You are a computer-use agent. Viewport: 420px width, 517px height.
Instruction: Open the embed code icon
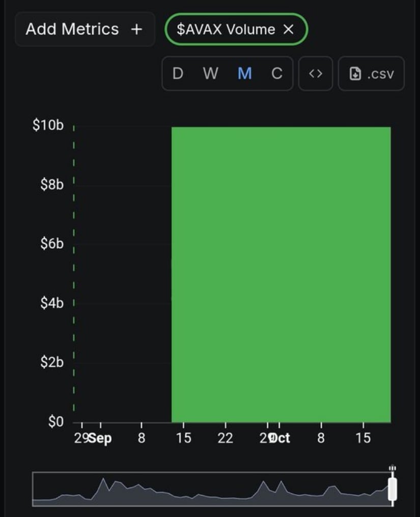pos(316,74)
